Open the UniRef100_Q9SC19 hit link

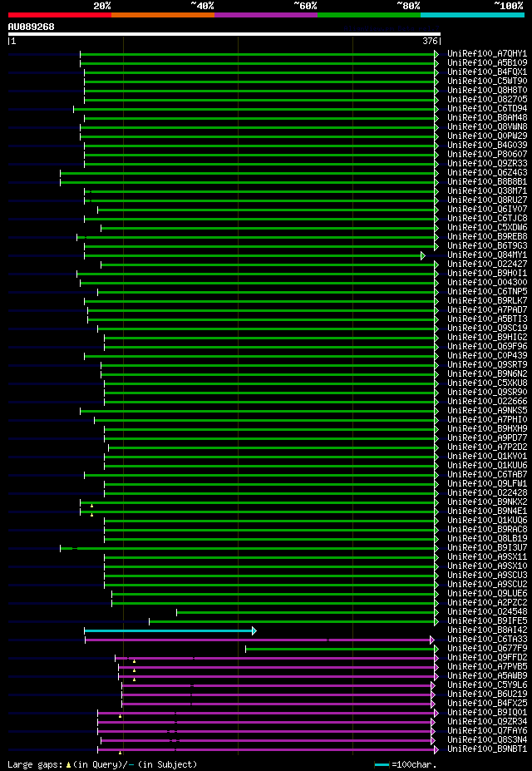487,329
